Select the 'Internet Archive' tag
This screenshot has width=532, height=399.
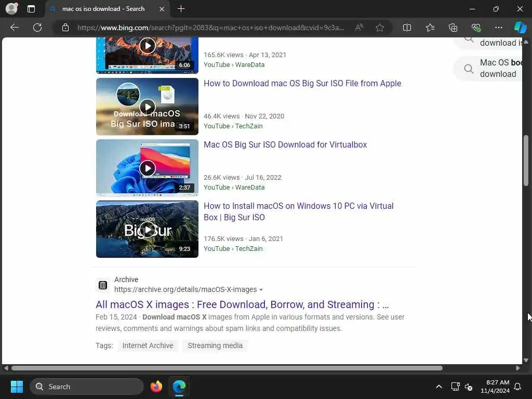(x=148, y=345)
